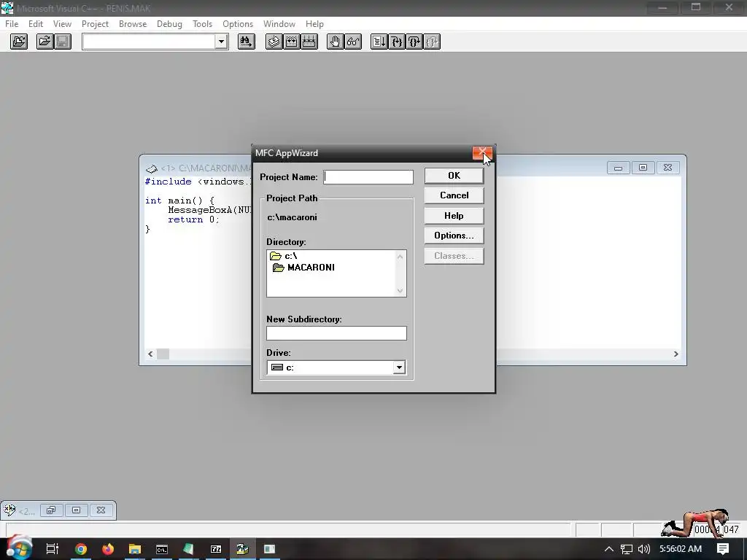This screenshot has width=747, height=560.
Task: Open the Help menu
Action: pos(314,24)
